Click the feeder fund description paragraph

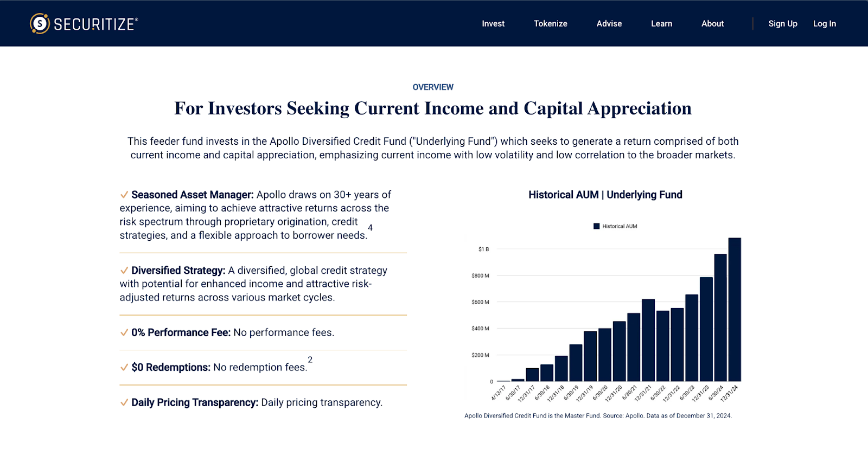pos(433,148)
